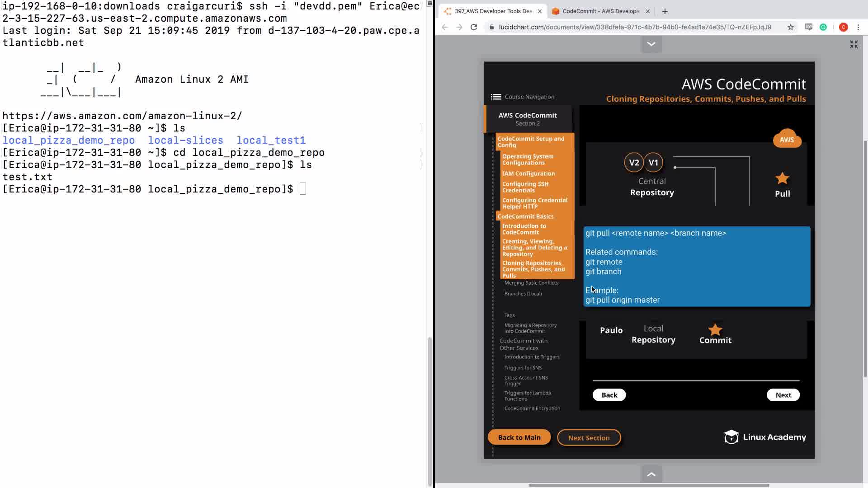The image size is (868, 488).
Task: Expand the bottom chevron-up panel
Action: pos(651,474)
